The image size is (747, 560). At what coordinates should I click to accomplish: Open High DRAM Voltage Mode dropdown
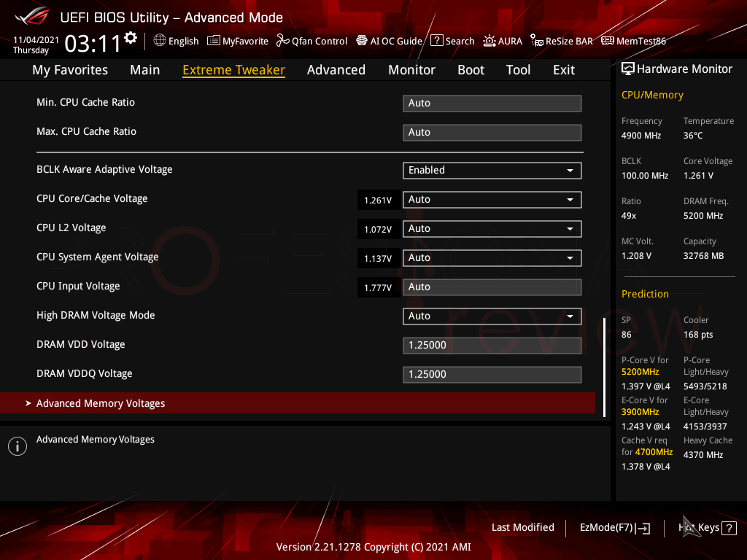pyautogui.click(x=492, y=316)
